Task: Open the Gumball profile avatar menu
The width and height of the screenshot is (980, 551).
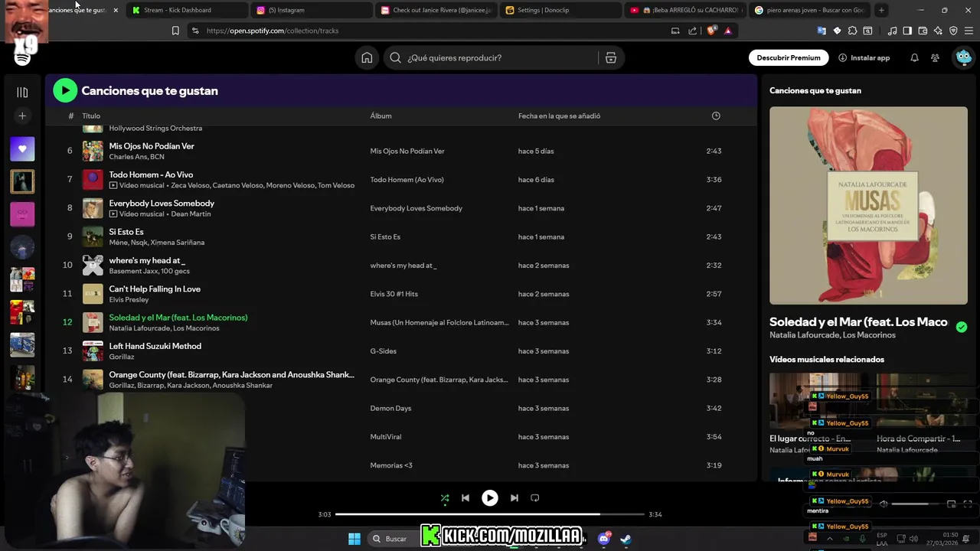Action: (963, 57)
